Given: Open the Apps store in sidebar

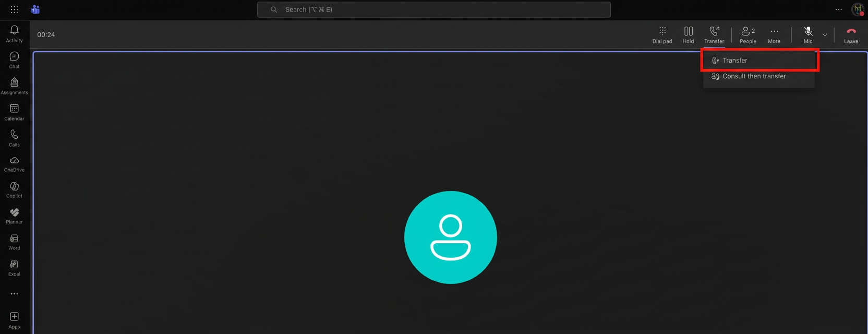Looking at the screenshot, I should click(x=14, y=320).
